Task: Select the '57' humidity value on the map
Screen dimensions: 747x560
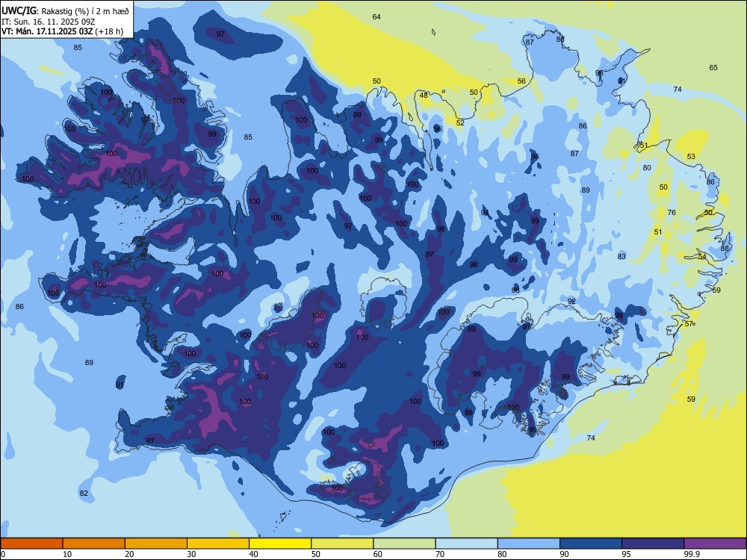Action: click(689, 324)
